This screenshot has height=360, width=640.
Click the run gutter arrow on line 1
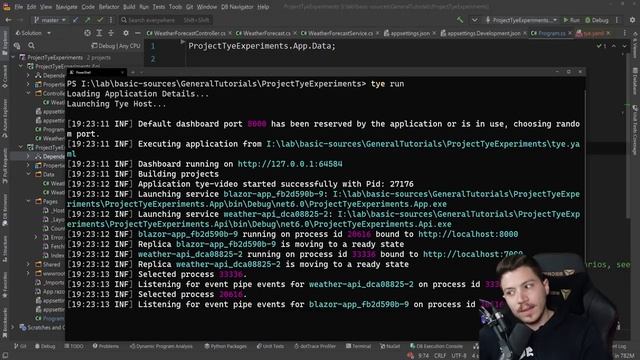182,42
